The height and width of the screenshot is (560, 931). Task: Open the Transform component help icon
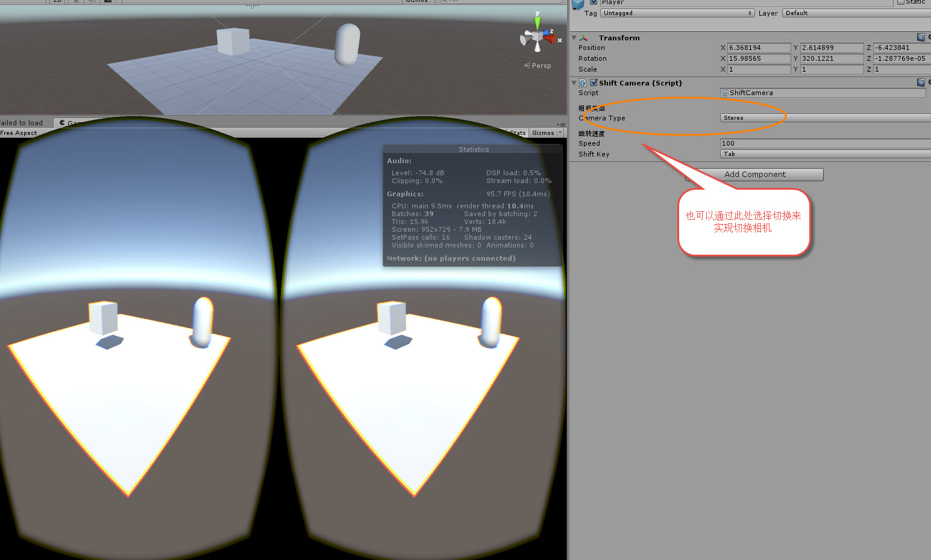(x=921, y=37)
